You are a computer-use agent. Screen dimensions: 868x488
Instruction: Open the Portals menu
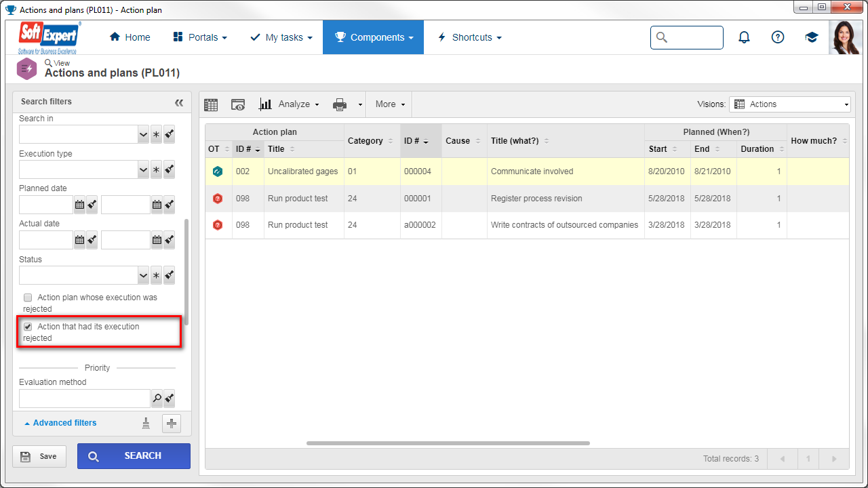(x=200, y=37)
